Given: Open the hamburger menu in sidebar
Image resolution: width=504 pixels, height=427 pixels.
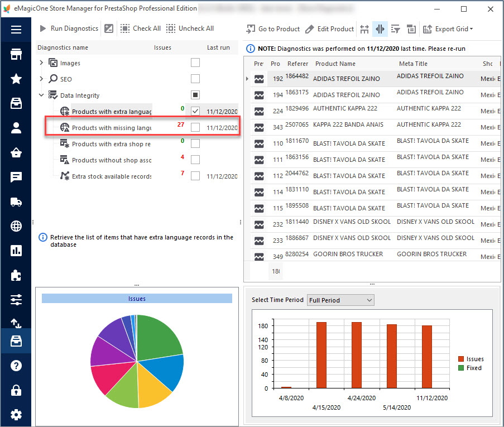Looking at the screenshot, I should pyautogui.click(x=16, y=30).
